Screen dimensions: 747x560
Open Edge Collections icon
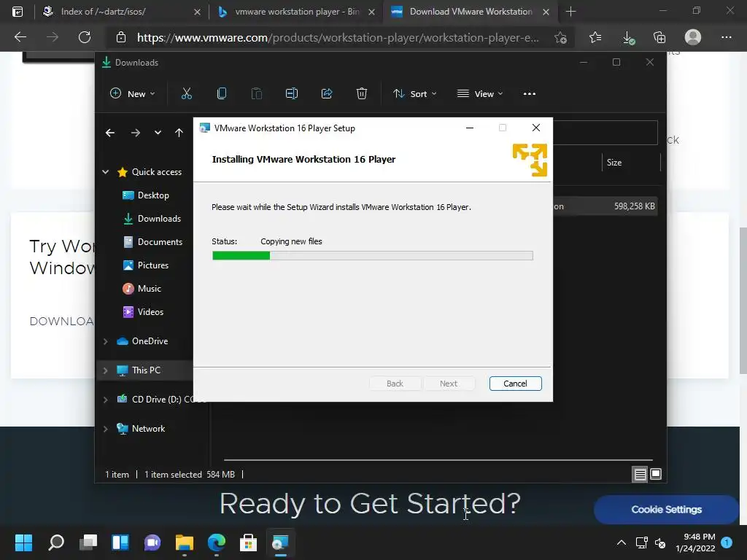pyautogui.click(x=659, y=38)
